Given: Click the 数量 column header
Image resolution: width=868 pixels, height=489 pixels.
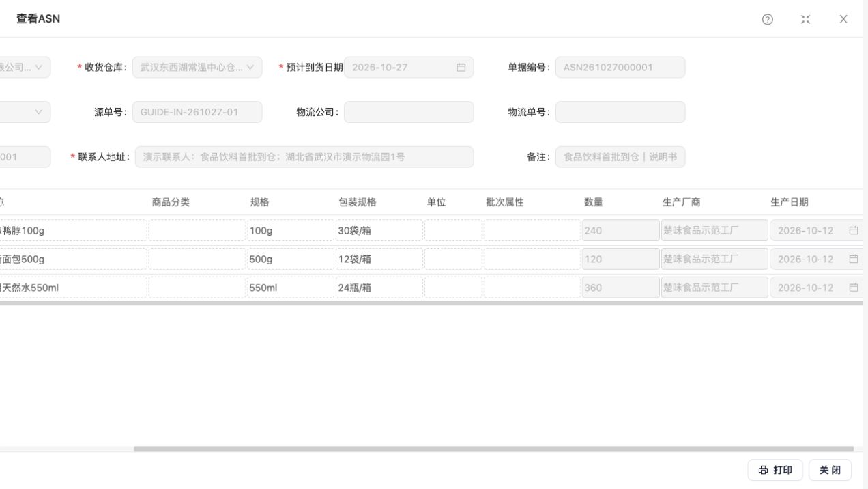Looking at the screenshot, I should 594,202.
